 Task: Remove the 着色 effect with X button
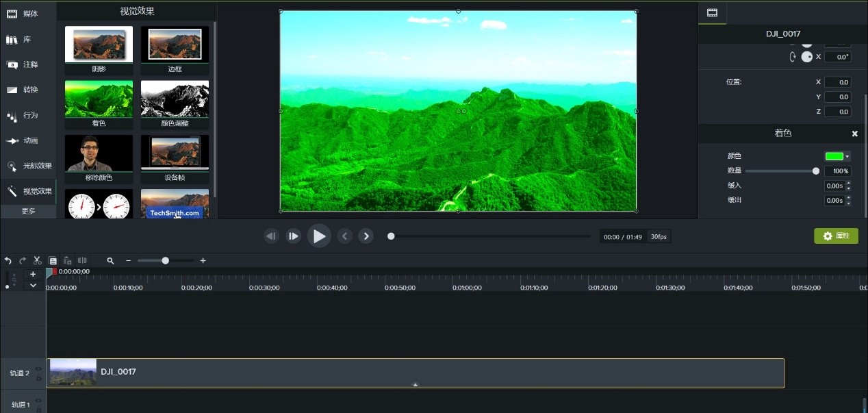[x=854, y=134]
